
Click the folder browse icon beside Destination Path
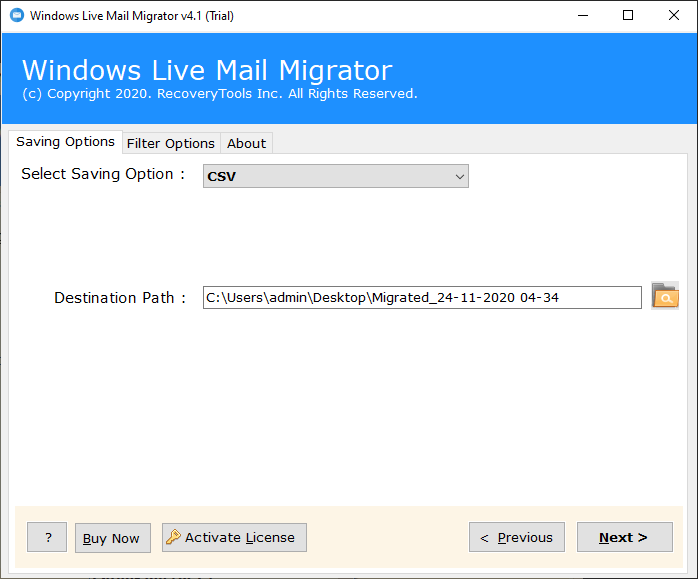(665, 296)
